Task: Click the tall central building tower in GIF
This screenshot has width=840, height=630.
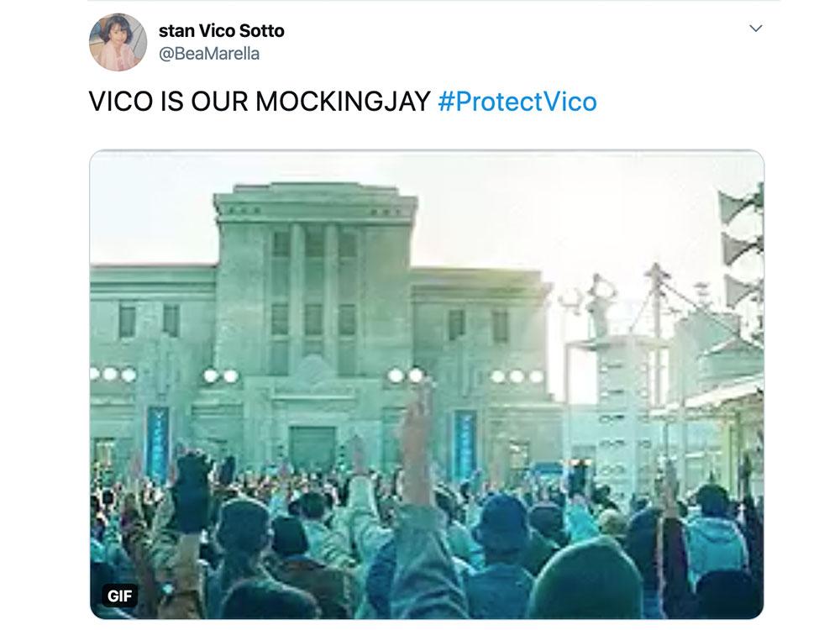Action: click(x=316, y=279)
